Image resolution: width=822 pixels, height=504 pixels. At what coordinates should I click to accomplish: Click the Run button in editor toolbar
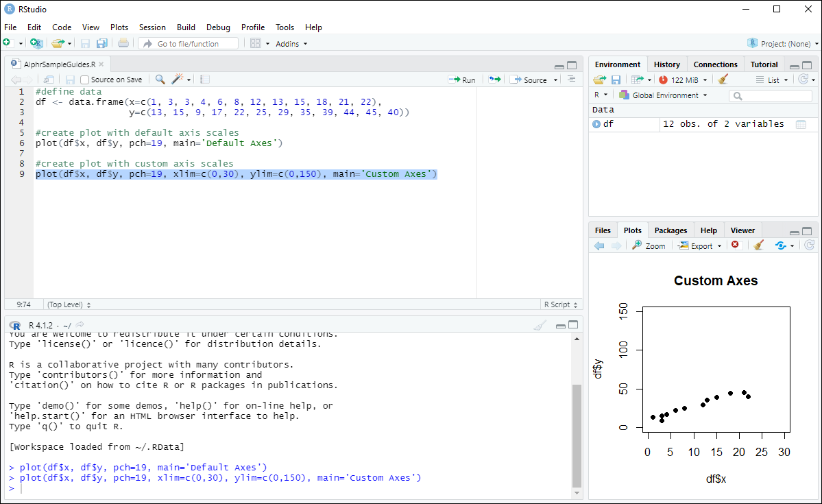tap(462, 79)
